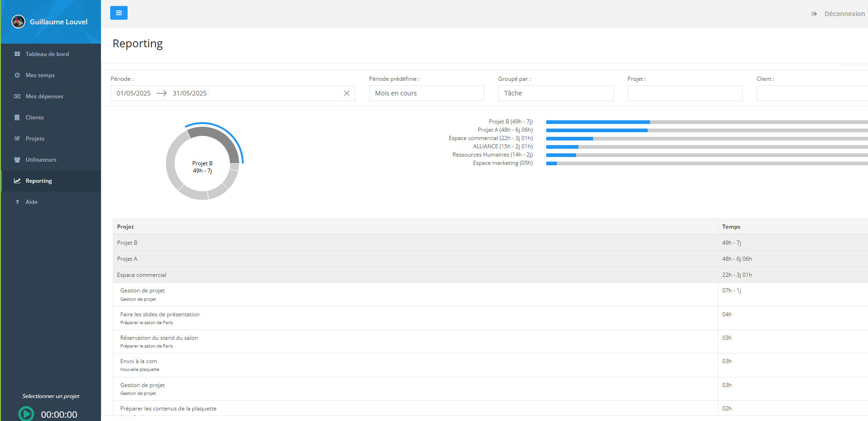Open the Projet filter dropdown
The height and width of the screenshot is (421, 868).
[x=684, y=93]
